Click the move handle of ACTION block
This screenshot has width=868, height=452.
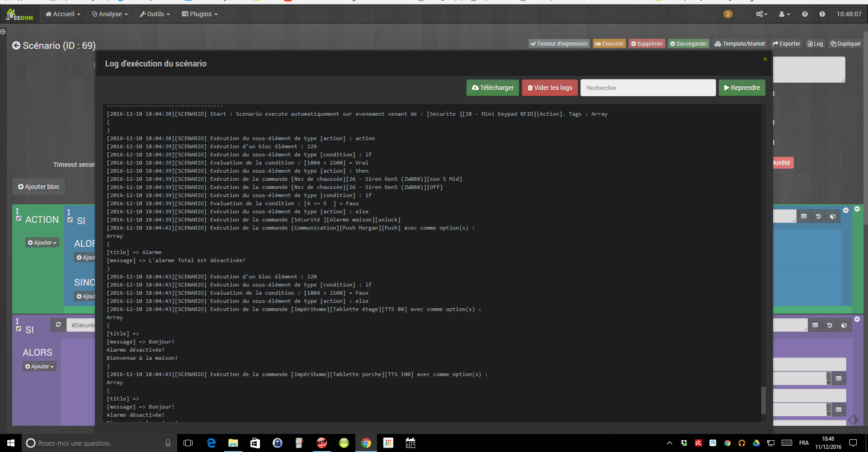(x=17, y=211)
